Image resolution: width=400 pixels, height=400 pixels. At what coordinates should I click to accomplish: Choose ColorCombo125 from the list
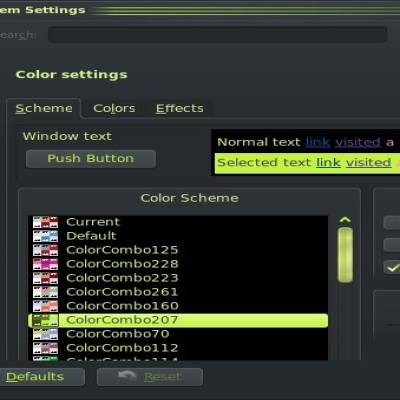[x=178, y=250]
